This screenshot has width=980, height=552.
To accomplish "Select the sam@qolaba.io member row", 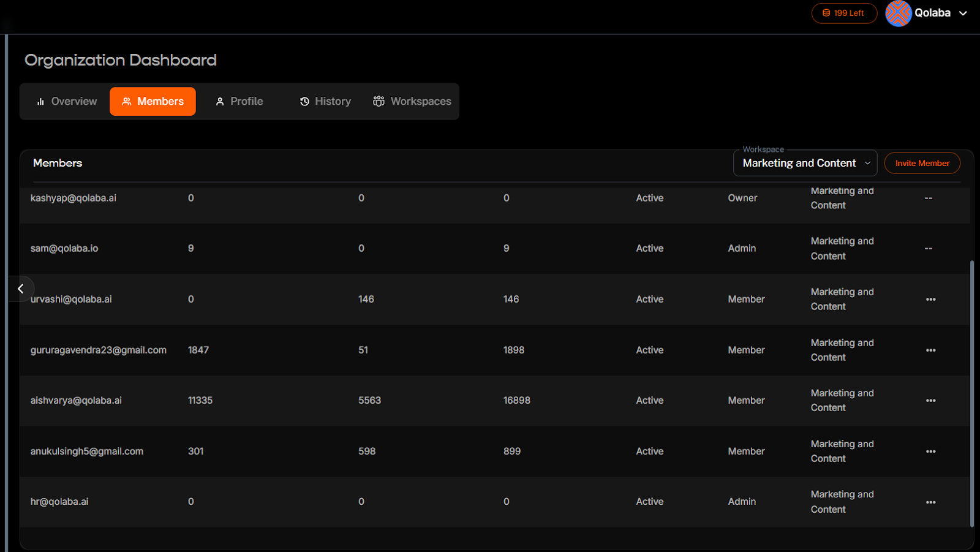I will click(x=429, y=249).
